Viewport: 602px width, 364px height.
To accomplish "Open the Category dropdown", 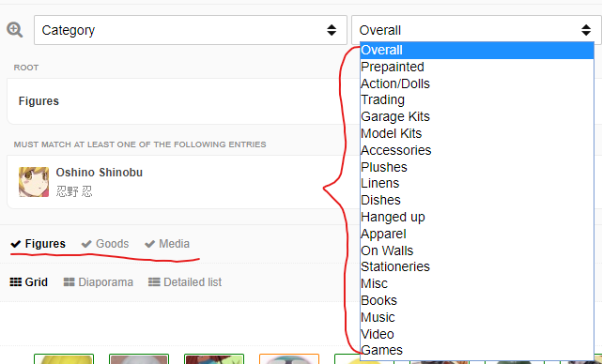I will (x=191, y=30).
